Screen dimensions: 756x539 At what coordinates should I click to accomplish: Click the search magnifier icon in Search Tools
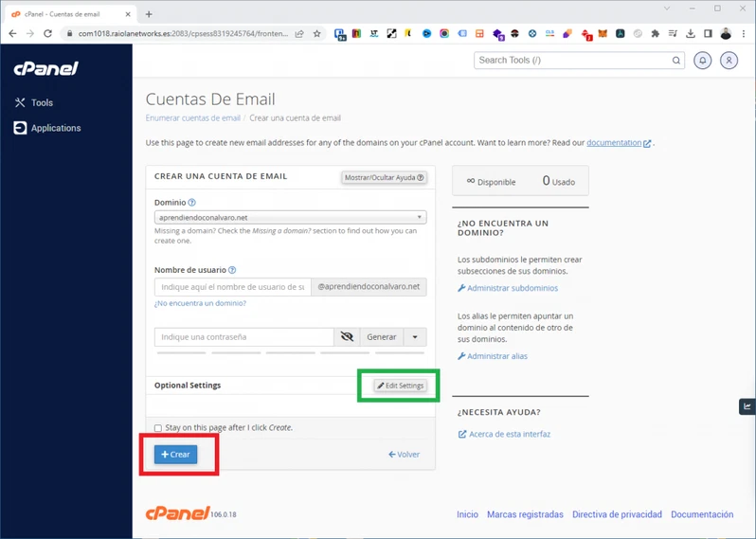(675, 61)
